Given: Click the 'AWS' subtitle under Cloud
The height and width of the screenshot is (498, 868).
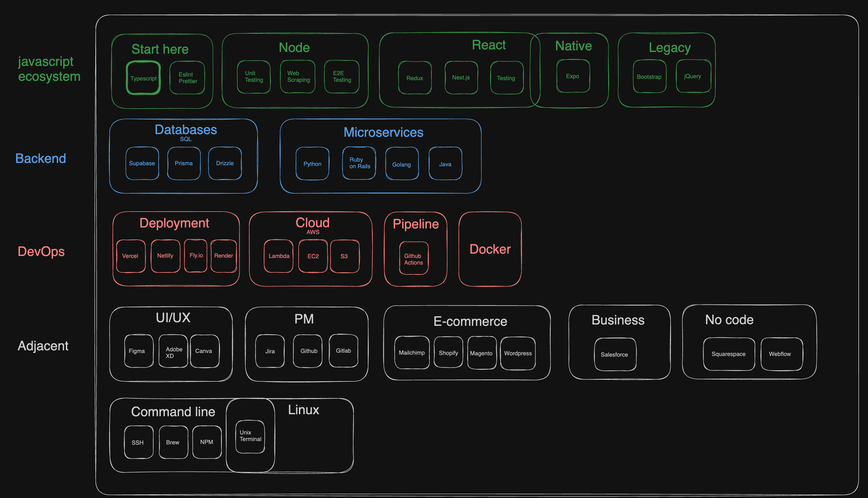Looking at the screenshot, I should 313,232.
